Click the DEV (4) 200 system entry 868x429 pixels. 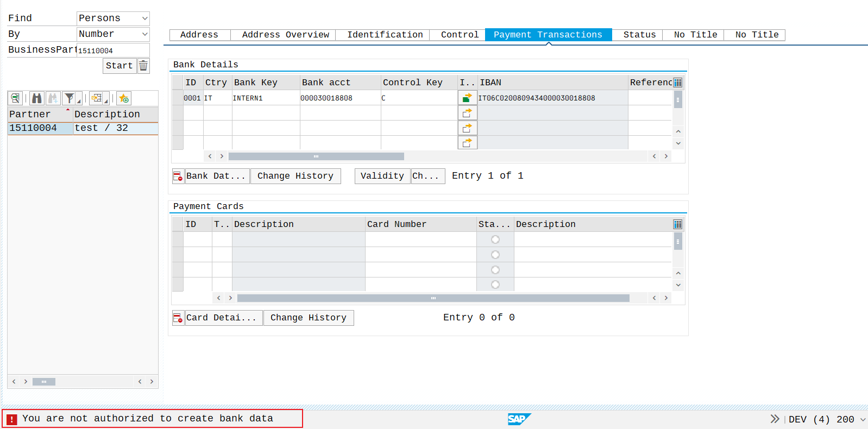pos(821,419)
